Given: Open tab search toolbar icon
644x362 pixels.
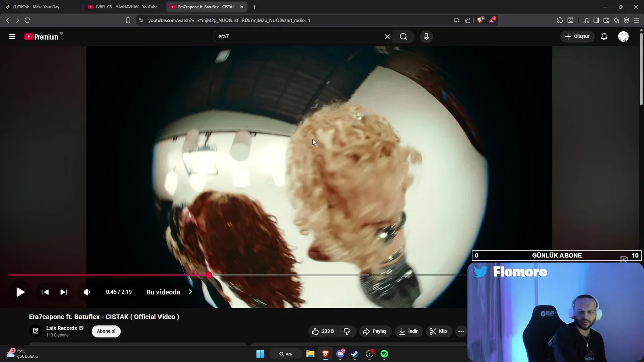Looking at the screenshot, I should point(570,20).
